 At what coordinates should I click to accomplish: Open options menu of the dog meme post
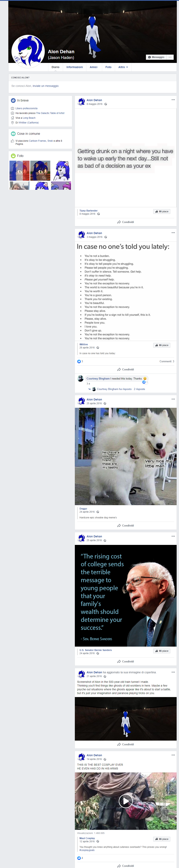pyautogui.click(x=173, y=399)
